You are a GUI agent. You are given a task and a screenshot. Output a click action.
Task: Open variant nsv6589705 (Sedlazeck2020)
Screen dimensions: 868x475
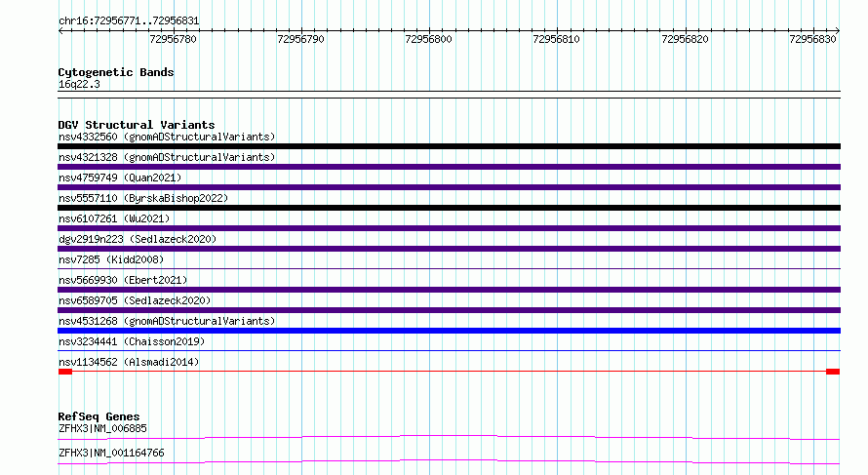pyautogui.click(x=135, y=300)
